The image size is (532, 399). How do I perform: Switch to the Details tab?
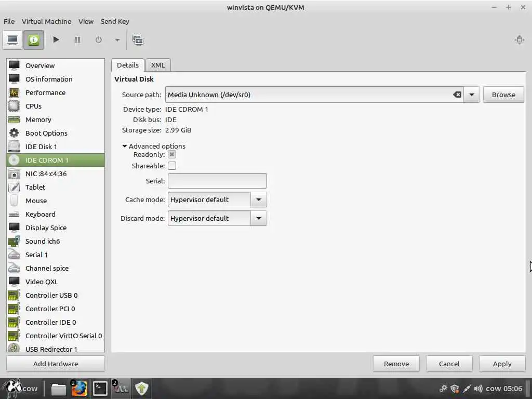[128, 65]
